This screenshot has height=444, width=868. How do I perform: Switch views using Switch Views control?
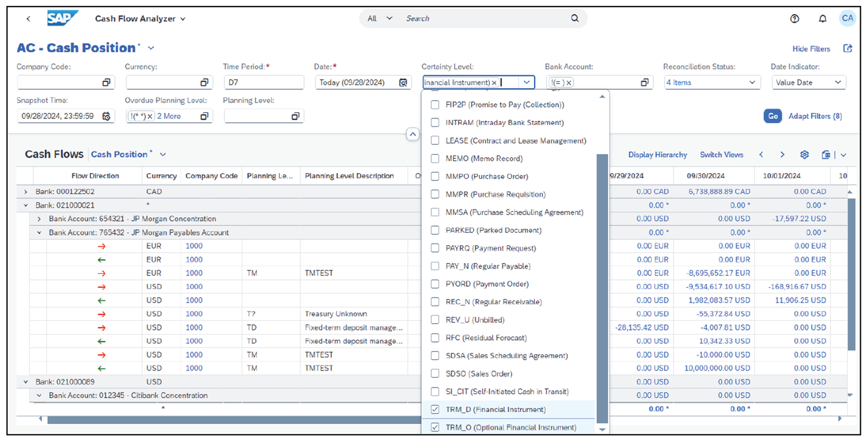[x=722, y=155]
